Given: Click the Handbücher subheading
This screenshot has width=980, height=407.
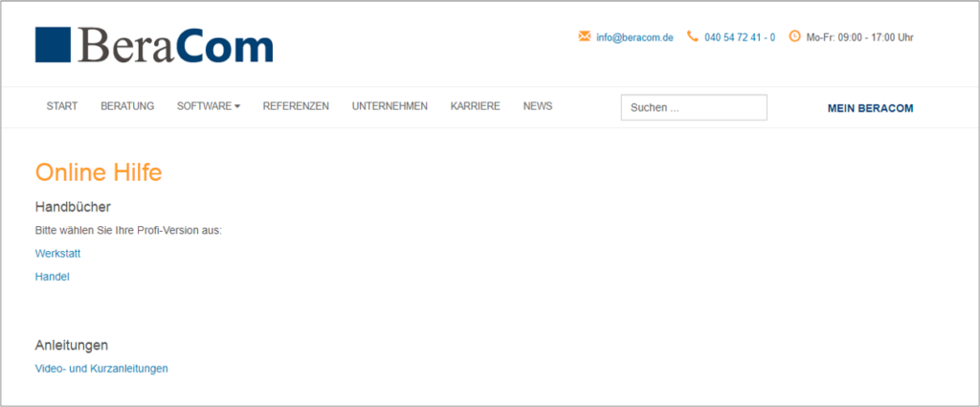Looking at the screenshot, I should 73,207.
